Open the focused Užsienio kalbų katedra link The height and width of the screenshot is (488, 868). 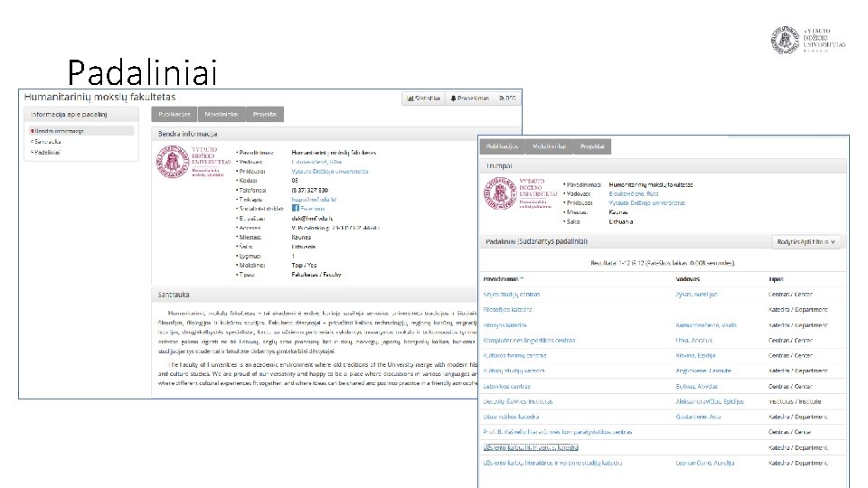click(531, 447)
